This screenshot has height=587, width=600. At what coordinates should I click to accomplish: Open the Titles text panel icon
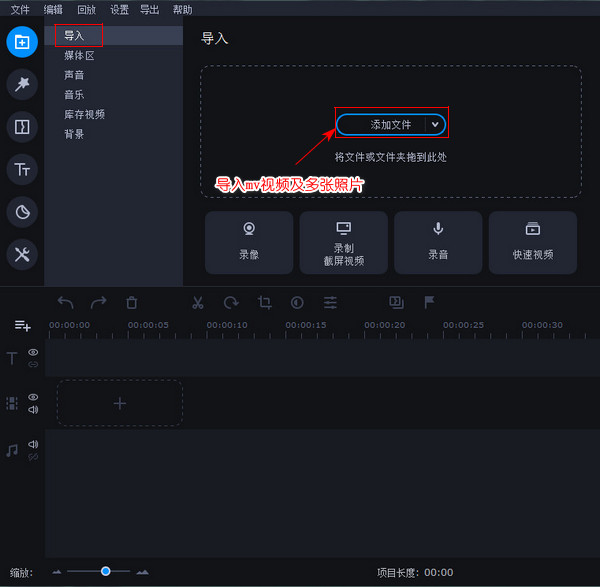(22, 169)
